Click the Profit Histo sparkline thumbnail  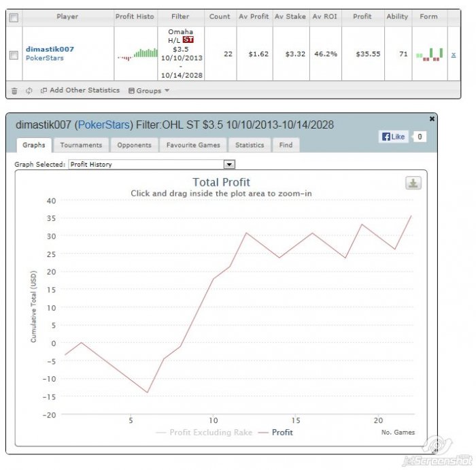(x=138, y=54)
